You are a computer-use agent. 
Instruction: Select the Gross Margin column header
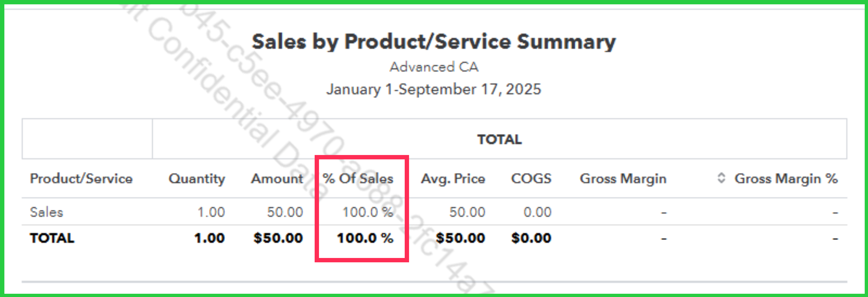[623, 179]
